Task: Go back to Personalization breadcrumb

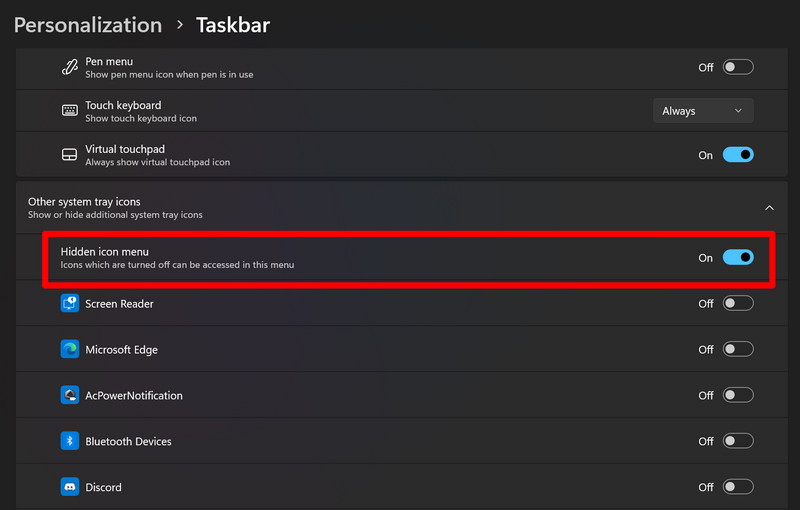Action: (88, 25)
